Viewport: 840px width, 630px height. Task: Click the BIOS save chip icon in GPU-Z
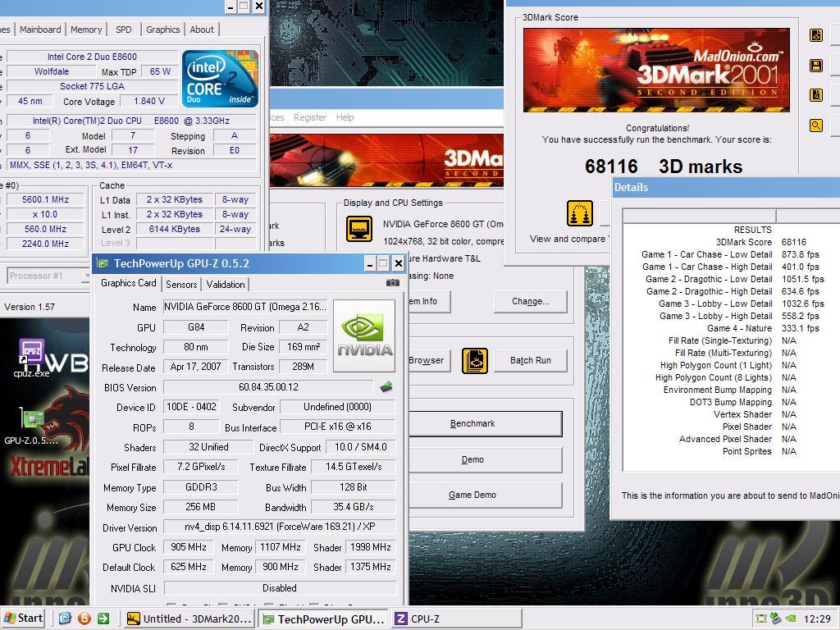click(x=386, y=387)
